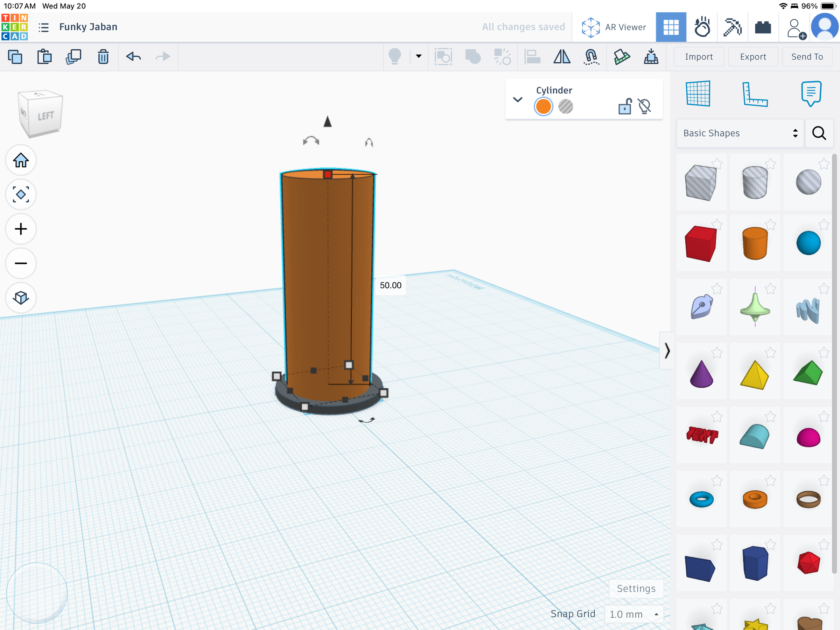Screen dimensions: 840x630
Task: Drop the shape to the workplane
Action: point(651,57)
